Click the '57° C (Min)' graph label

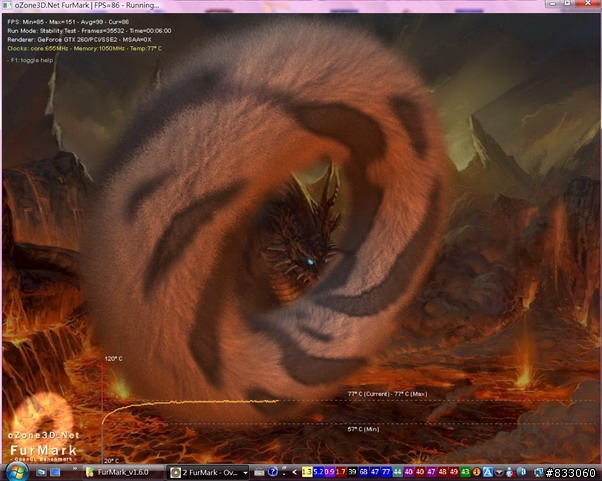[x=363, y=429]
